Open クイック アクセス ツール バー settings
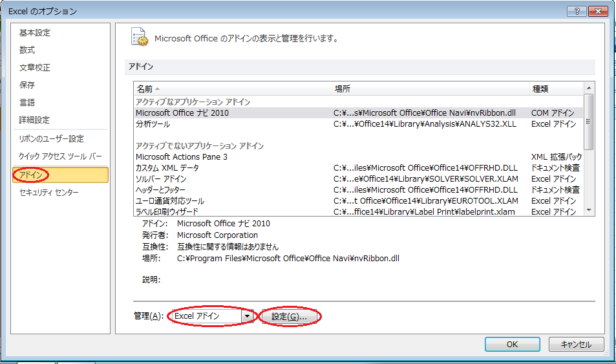Viewport: 616px width, 364px height. (60, 156)
